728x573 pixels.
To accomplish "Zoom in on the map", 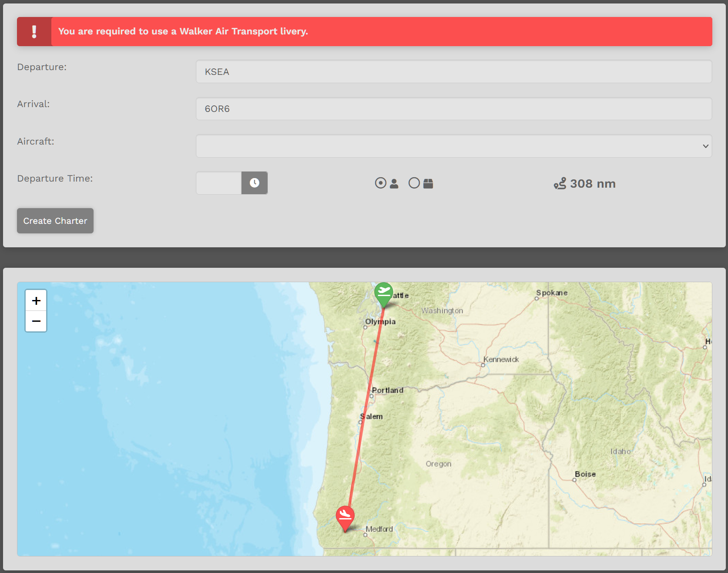I will click(x=36, y=300).
